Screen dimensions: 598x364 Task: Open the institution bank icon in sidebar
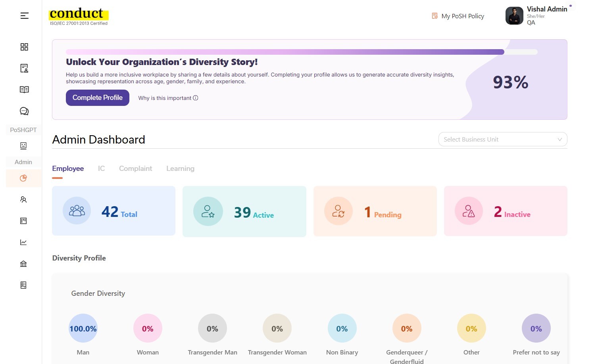23,264
